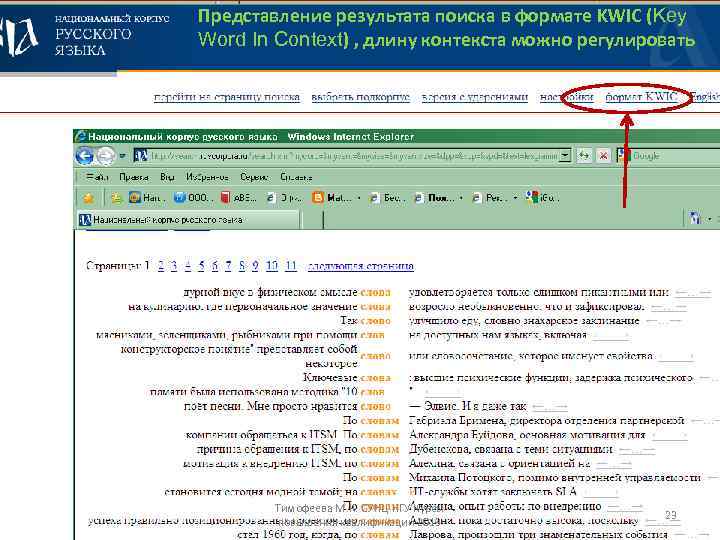Go to results page 4
The width and height of the screenshot is (720, 540).
[x=187, y=265]
